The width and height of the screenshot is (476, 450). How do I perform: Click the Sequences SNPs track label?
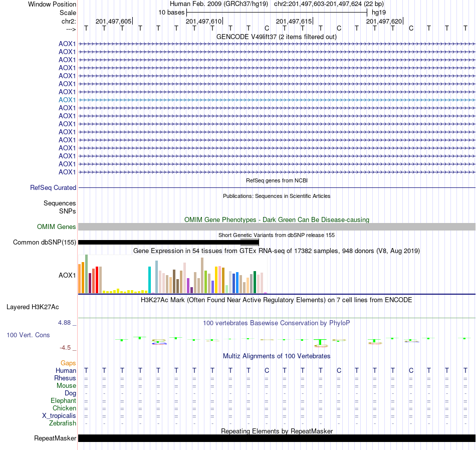point(60,207)
